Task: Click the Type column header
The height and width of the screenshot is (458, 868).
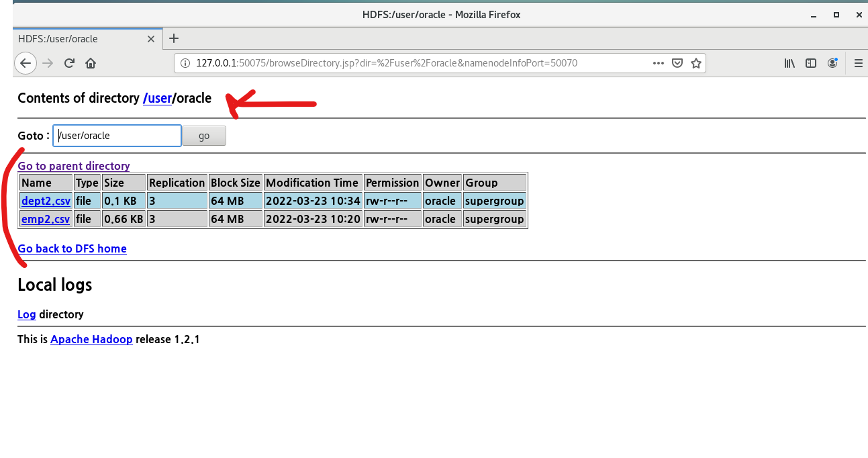Action: [x=87, y=183]
